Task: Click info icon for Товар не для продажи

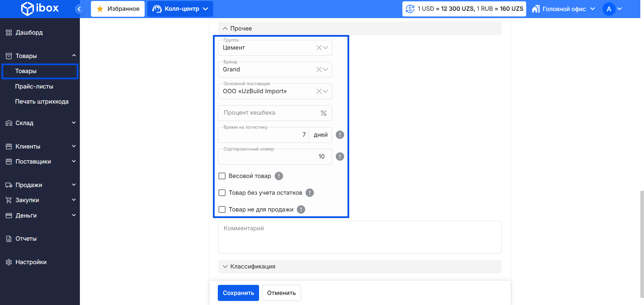Action: (x=301, y=209)
